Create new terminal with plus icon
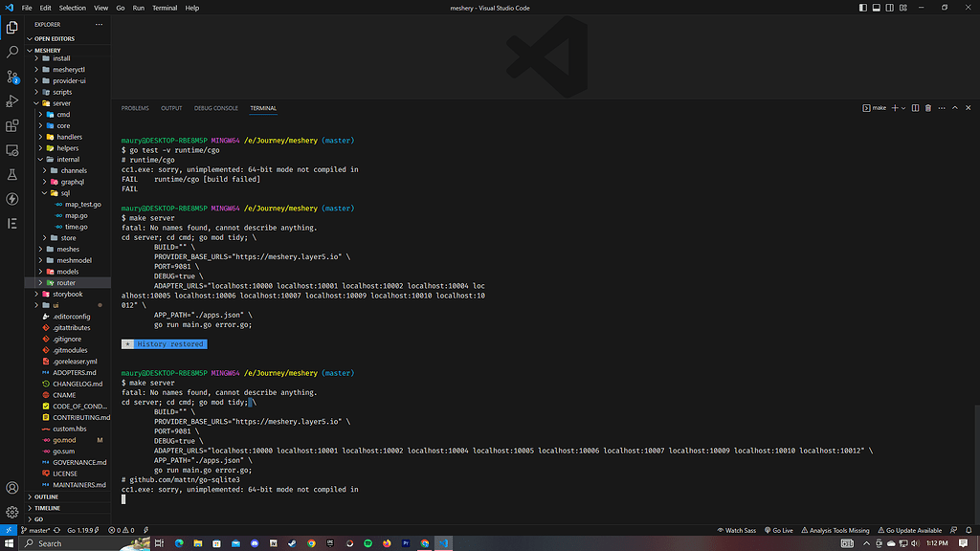The height and width of the screenshot is (551, 980). point(895,108)
